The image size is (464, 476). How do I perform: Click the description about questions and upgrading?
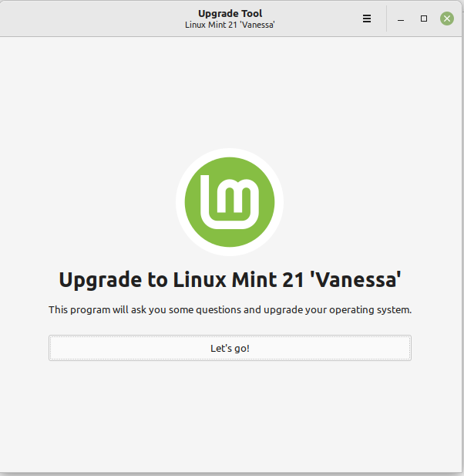tap(230, 309)
